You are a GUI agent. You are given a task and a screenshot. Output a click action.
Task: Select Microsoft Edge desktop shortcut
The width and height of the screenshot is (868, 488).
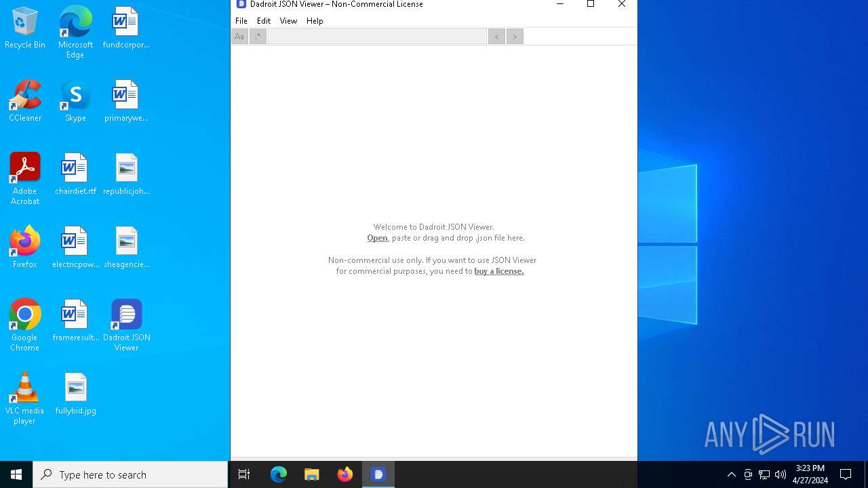click(x=75, y=33)
